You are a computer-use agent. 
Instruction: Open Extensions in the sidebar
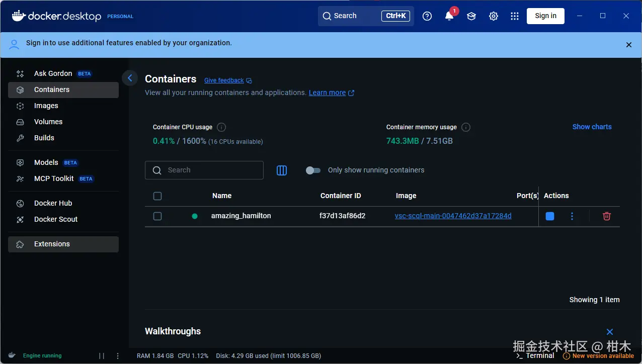(63, 244)
